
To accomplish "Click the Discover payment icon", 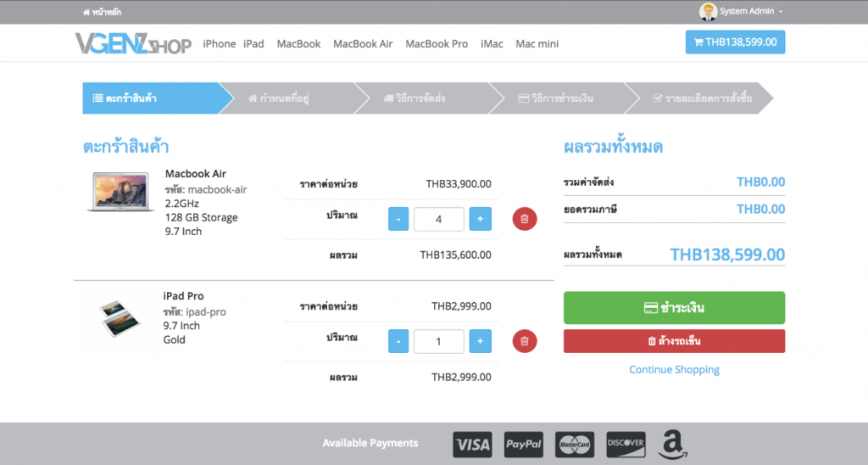I will coord(626,445).
